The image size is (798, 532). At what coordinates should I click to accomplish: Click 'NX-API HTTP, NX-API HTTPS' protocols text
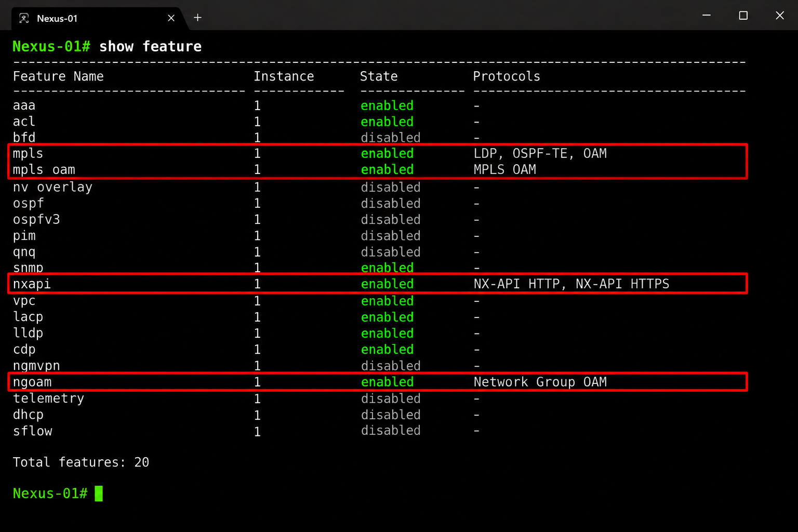[571, 284]
